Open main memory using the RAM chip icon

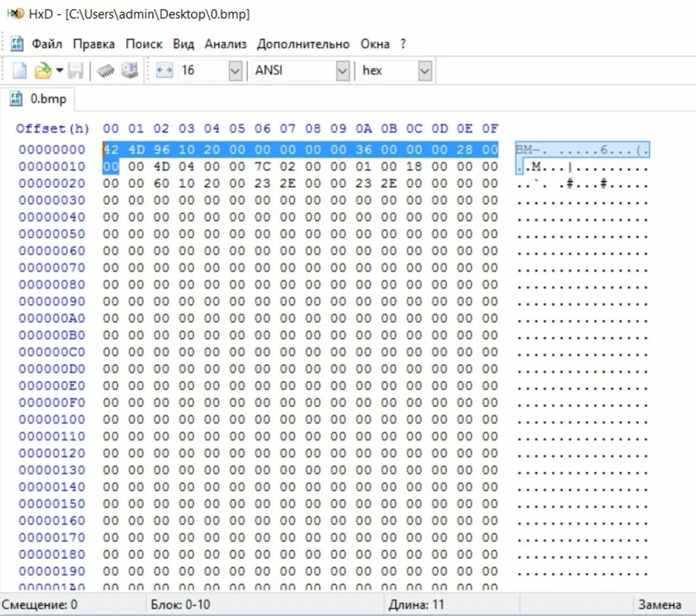pos(106,70)
